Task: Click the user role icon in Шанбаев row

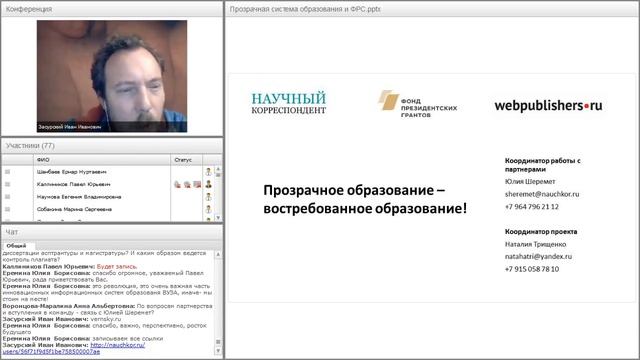Action: pyautogui.click(x=209, y=172)
